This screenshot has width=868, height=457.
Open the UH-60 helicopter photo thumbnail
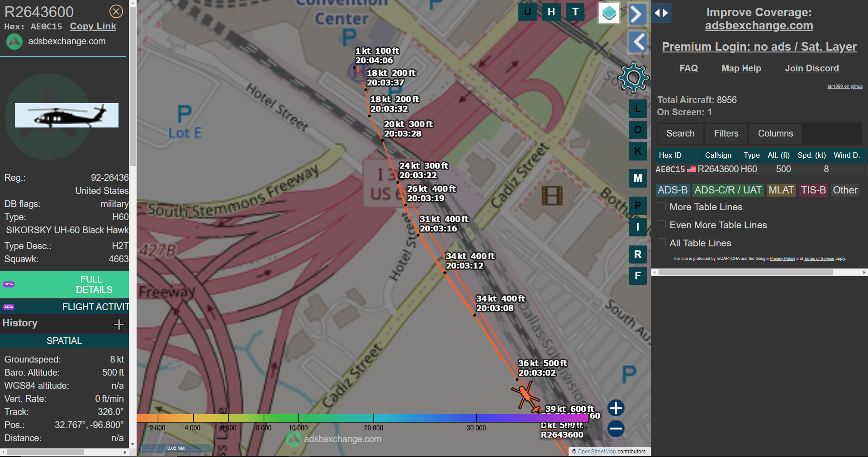click(x=66, y=115)
